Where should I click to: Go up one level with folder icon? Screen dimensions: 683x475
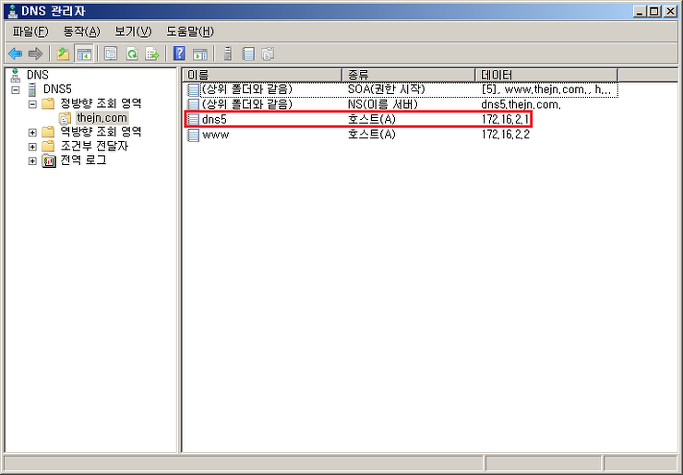[63, 54]
